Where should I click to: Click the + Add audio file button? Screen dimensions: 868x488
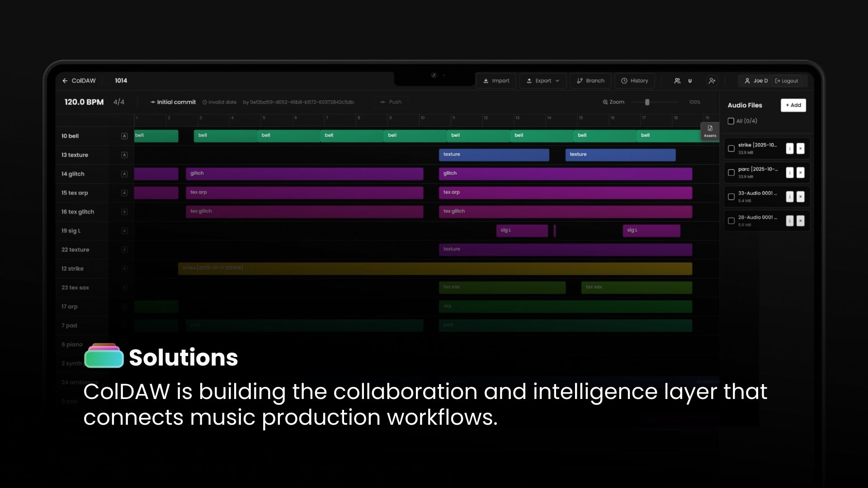click(x=793, y=105)
